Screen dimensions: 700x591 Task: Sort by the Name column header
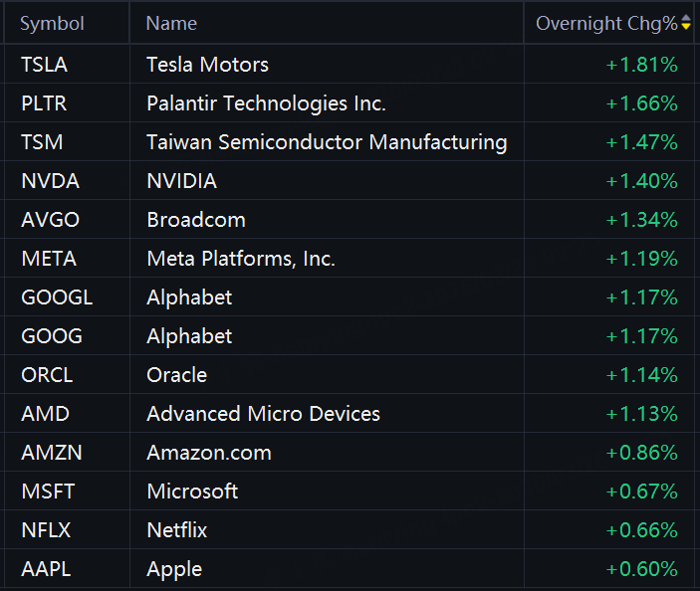pyautogui.click(x=171, y=23)
